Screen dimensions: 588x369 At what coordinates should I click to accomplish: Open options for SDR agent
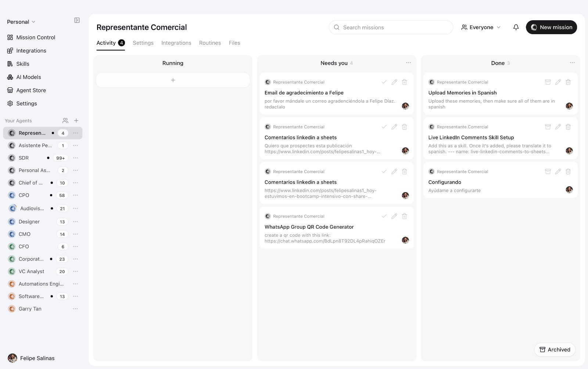pyautogui.click(x=75, y=158)
